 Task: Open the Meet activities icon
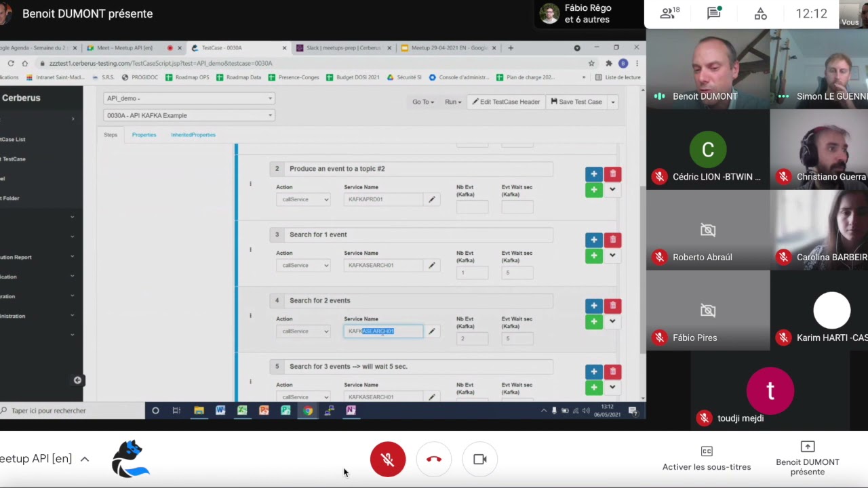(761, 13)
